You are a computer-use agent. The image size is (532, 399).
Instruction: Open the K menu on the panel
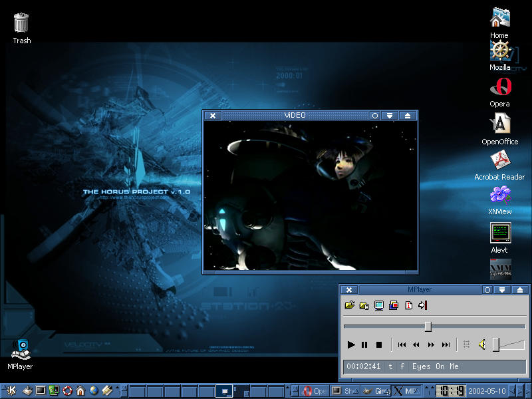tap(11, 391)
